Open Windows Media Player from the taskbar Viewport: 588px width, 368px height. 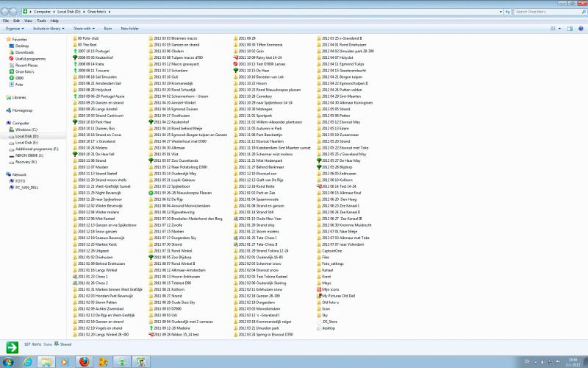tap(64, 361)
